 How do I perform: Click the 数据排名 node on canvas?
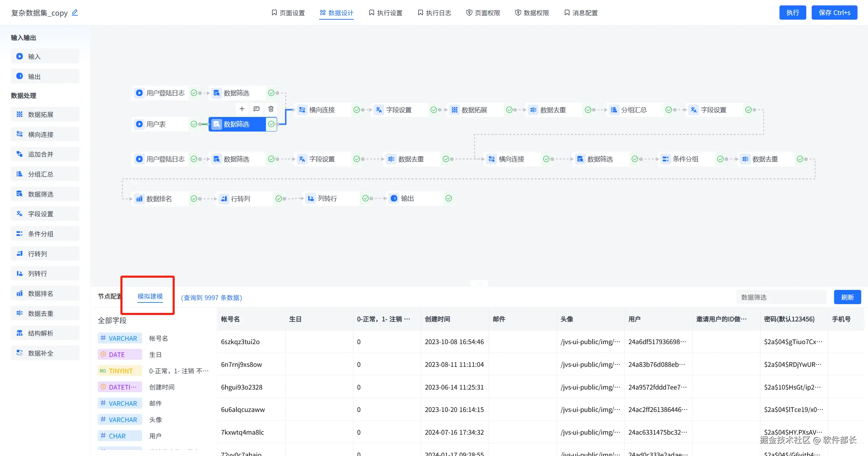[159, 199]
